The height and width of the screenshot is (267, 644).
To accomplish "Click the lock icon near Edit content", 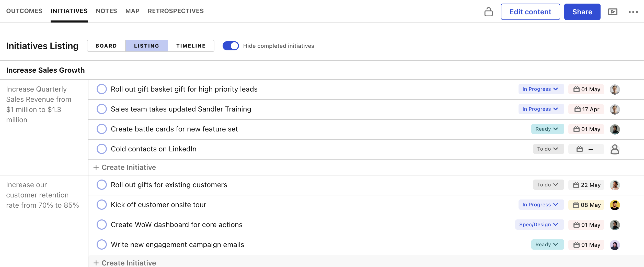I will point(488,12).
